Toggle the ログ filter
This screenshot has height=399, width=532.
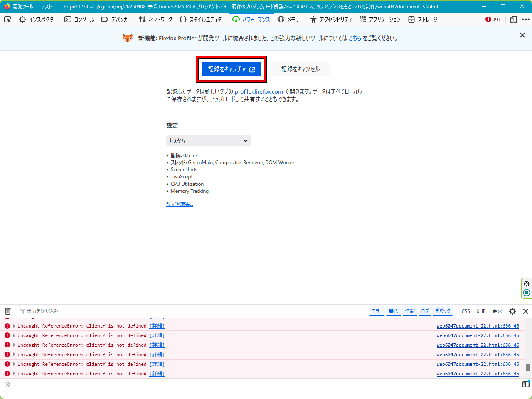pyautogui.click(x=425, y=311)
